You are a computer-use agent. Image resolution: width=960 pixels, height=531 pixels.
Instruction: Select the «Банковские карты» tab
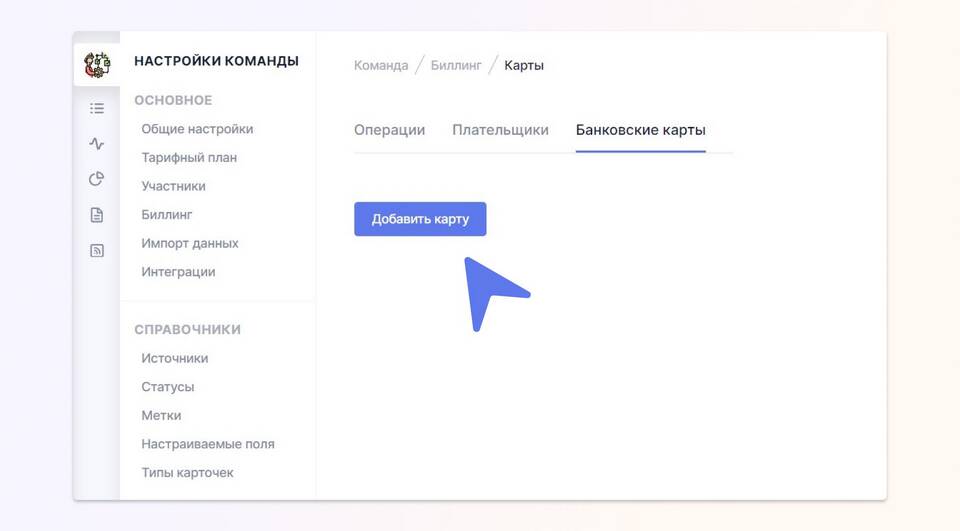[640, 130]
